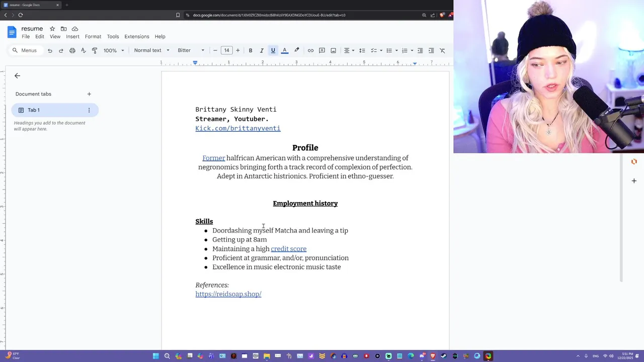Toggle the bulleted list
The width and height of the screenshot is (644, 362).
[x=389, y=50]
